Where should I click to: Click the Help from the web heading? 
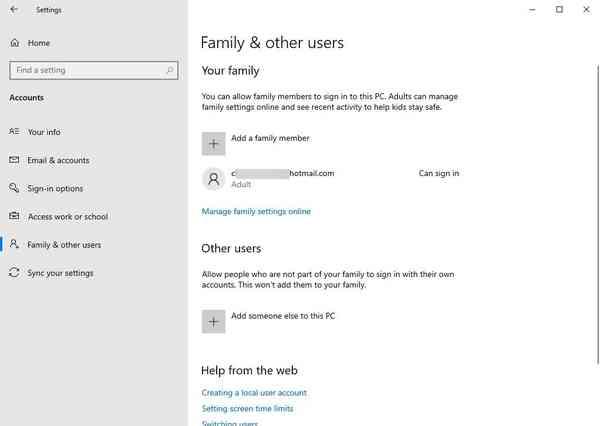coord(249,371)
